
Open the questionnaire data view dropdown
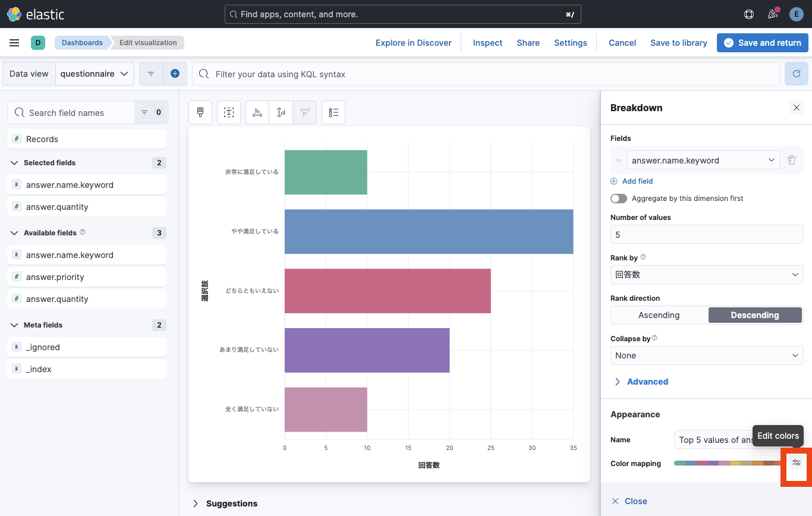(x=95, y=74)
